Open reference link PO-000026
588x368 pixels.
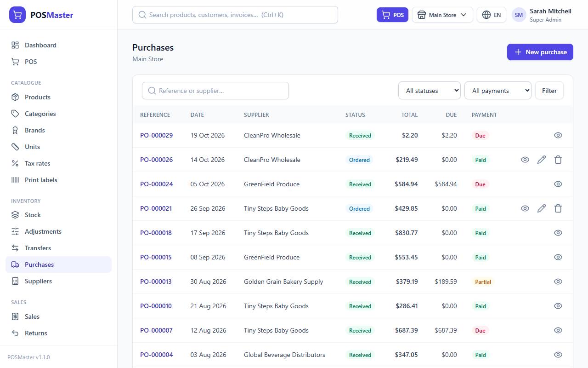tap(157, 160)
